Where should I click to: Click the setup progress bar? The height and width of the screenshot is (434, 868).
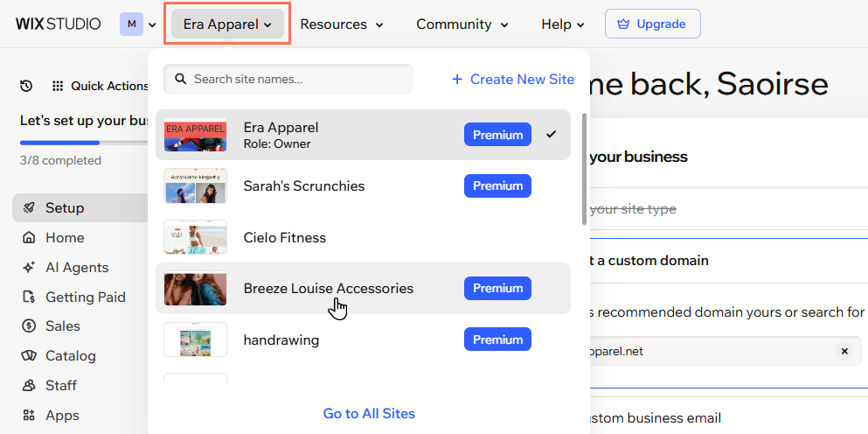(84, 143)
